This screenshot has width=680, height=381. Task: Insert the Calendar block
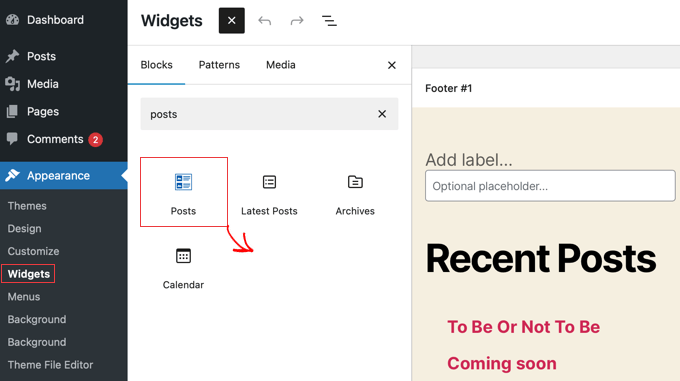(183, 267)
